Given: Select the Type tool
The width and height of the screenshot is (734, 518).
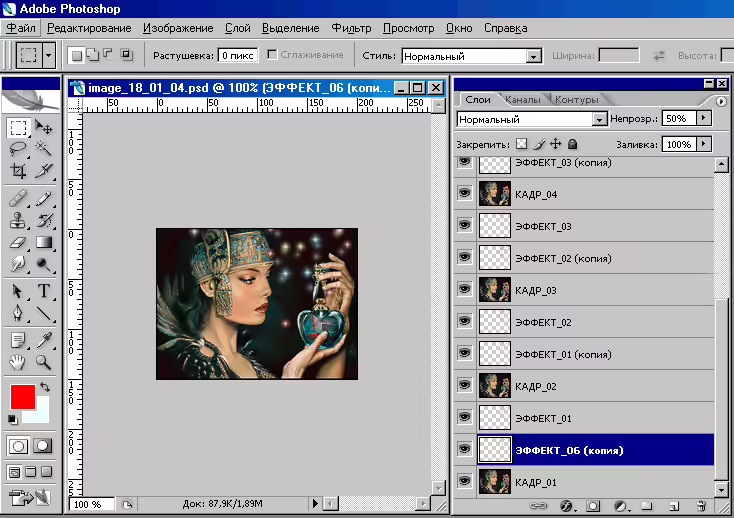Looking at the screenshot, I should (x=44, y=291).
